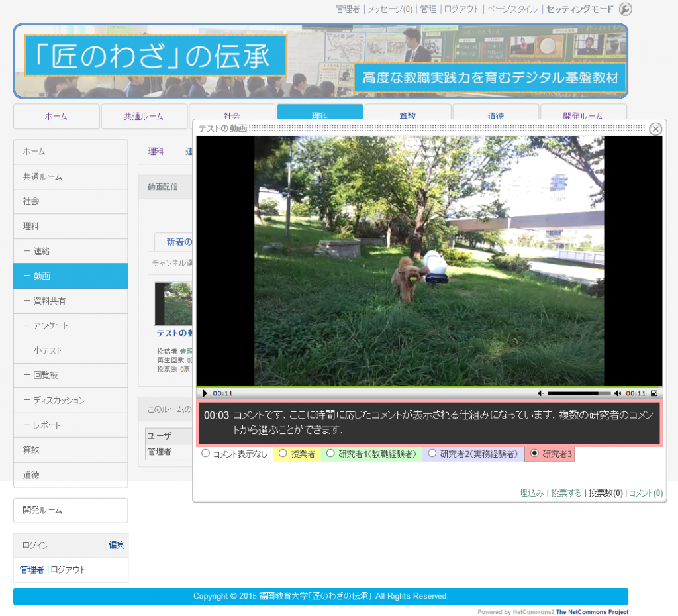Click the 投票する link
Screen dimensions: 678x616
[x=566, y=493]
